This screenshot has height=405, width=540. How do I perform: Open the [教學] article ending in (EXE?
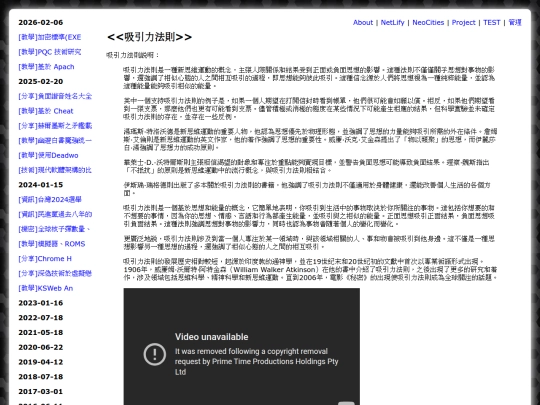(x=50, y=37)
